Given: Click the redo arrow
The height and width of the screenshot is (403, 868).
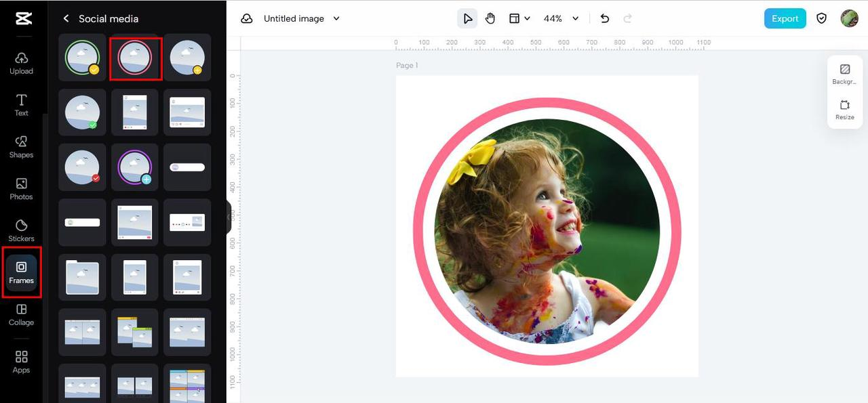Looking at the screenshot, I should 627,18.
